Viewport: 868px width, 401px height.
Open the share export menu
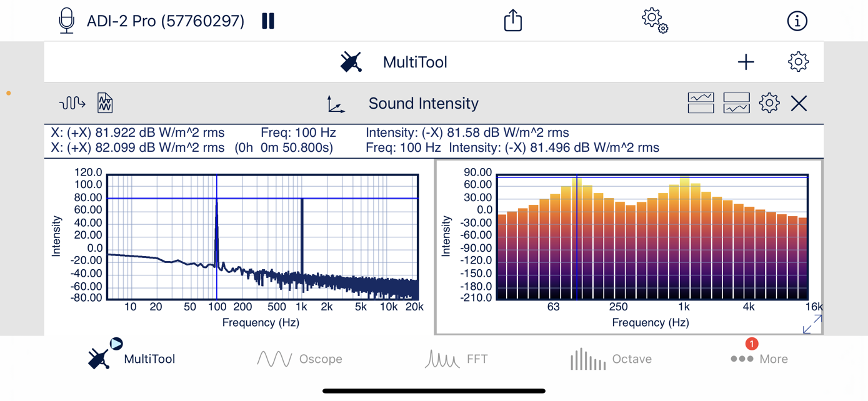click(512, 21)
